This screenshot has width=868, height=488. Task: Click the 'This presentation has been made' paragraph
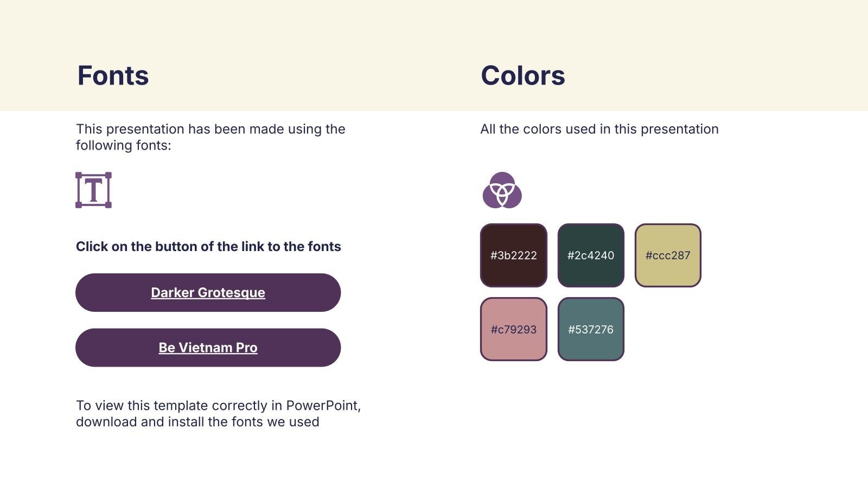coord(210,129)
